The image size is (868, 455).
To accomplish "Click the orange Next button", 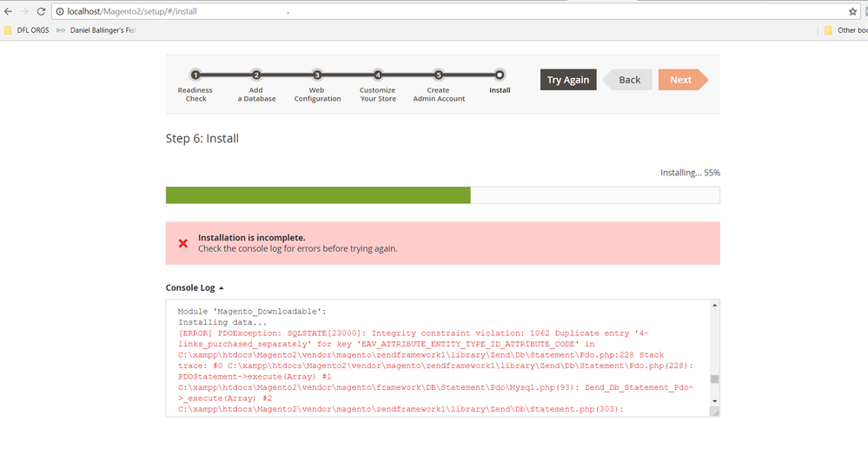I will point(681,80).
